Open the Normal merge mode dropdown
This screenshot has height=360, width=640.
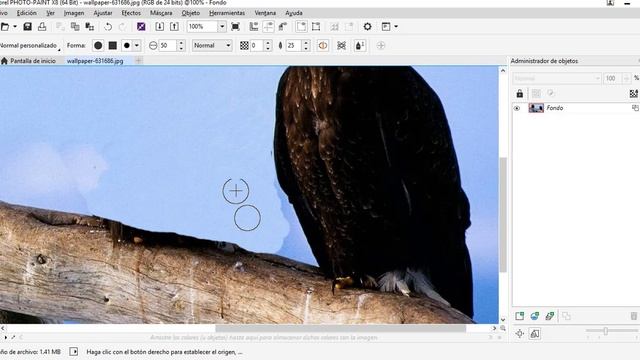pos(212,45)
